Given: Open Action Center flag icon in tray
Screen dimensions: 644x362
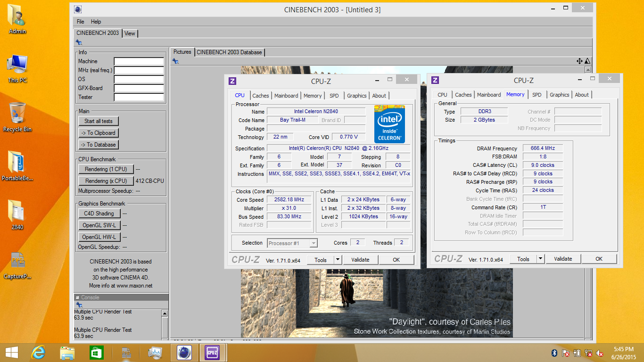Looking at the screenshot, I should 566,353.
